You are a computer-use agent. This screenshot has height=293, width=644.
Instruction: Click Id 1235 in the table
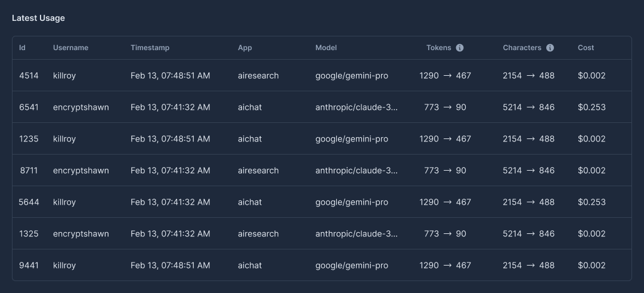coord(29,139)
